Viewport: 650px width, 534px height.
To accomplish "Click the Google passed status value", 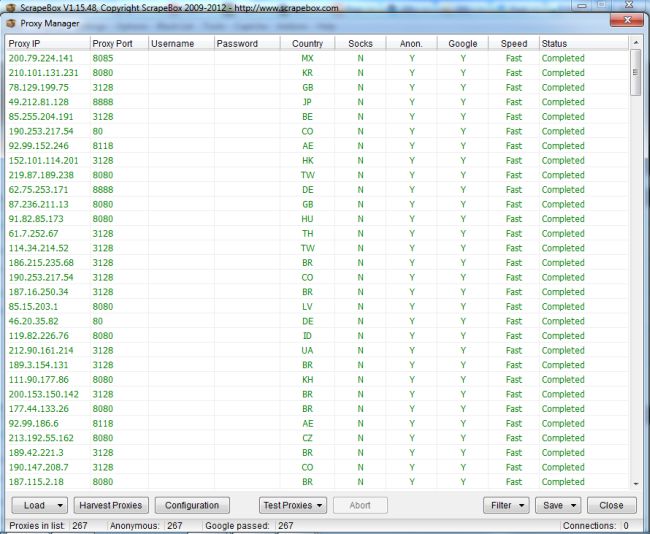I will (x=286, y=526).
